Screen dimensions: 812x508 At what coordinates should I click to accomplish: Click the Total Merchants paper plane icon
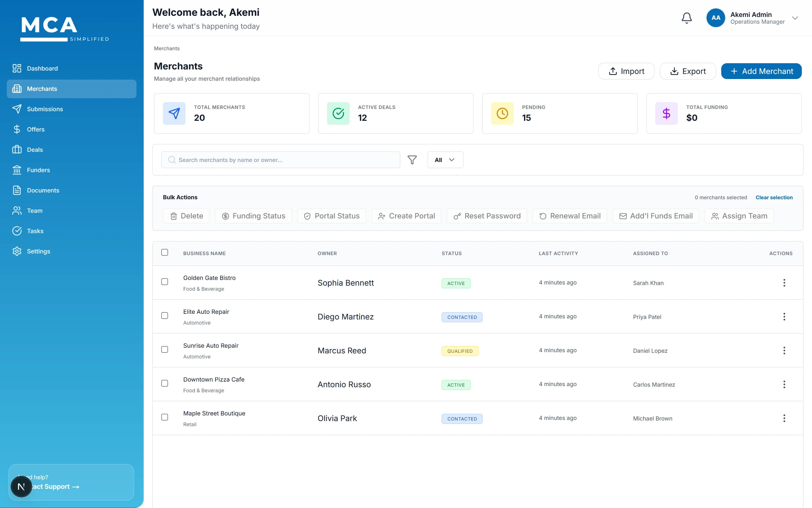tap(174, 113)
